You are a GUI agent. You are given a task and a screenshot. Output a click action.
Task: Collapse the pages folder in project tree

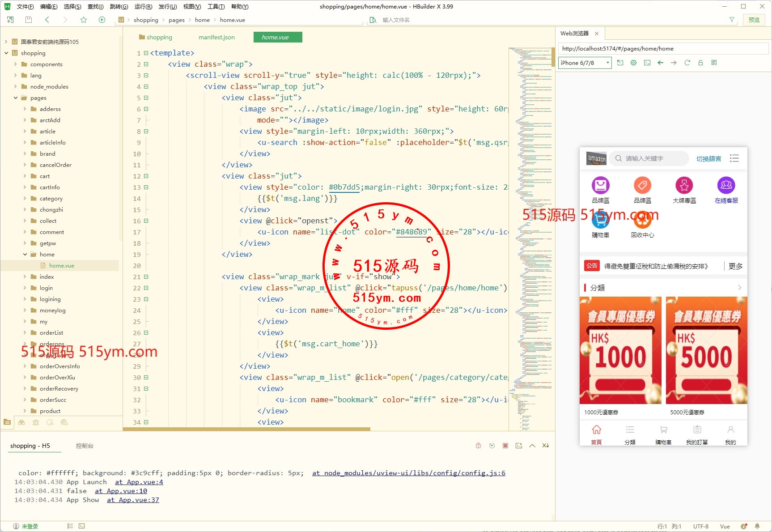[16, 98]
